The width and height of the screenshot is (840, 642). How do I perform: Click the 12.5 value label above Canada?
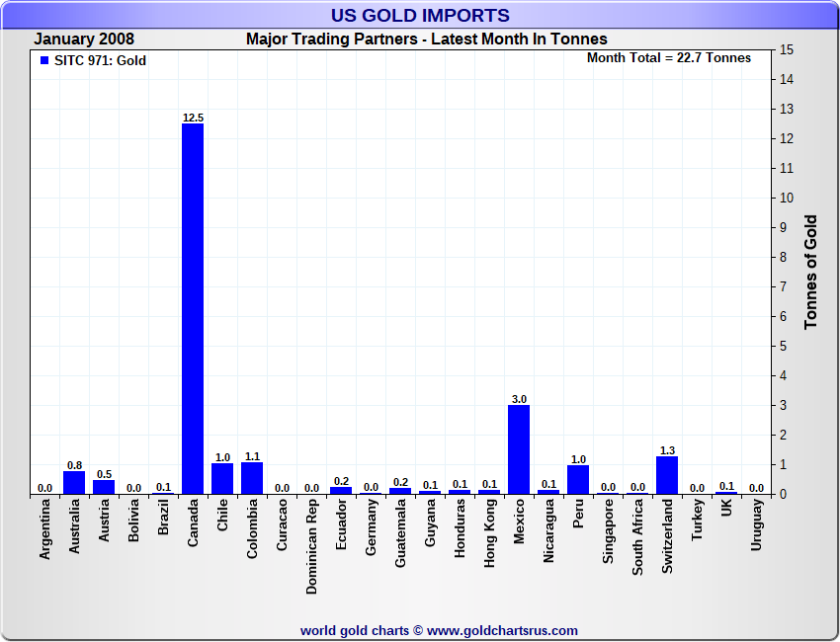pos(193,118)
